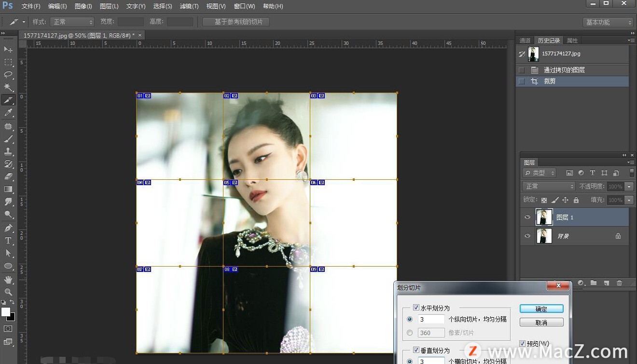637x364 pixels.
Task: Select the Eyedropper tool
Action: click(8, 113)
